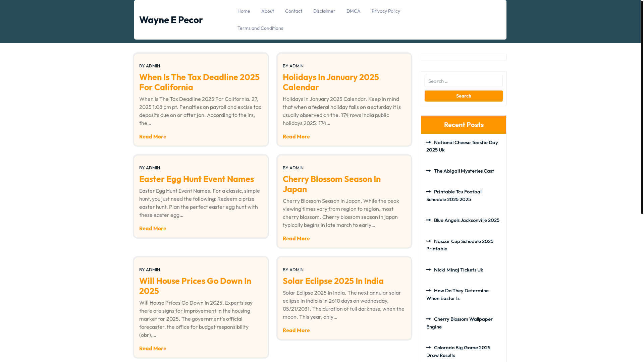Click ADMIN author on Easter Egg Hunt card
Viewport: 644px width, 362px height.
[153, 168]
